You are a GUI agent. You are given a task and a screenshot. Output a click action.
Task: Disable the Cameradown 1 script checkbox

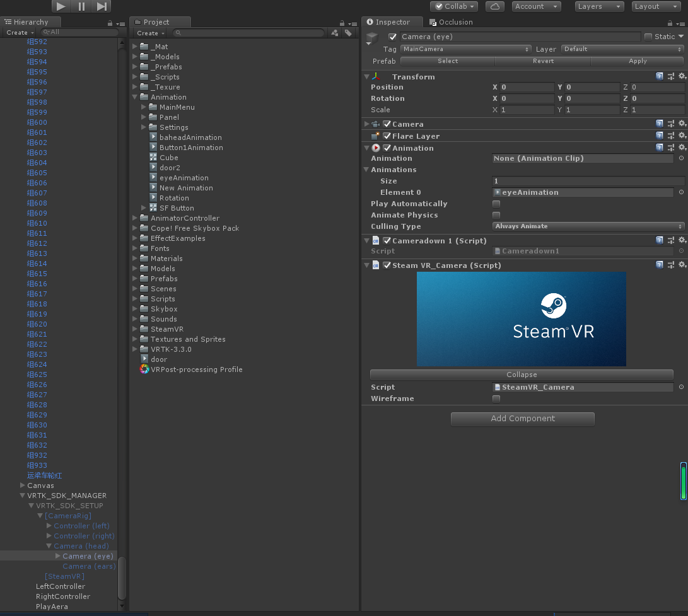click(x=387, y=240)
